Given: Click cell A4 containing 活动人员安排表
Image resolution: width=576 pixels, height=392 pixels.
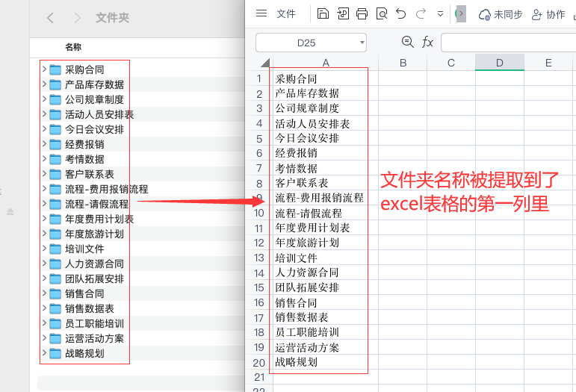Looking at the screenshot, I should pos(326,123).
